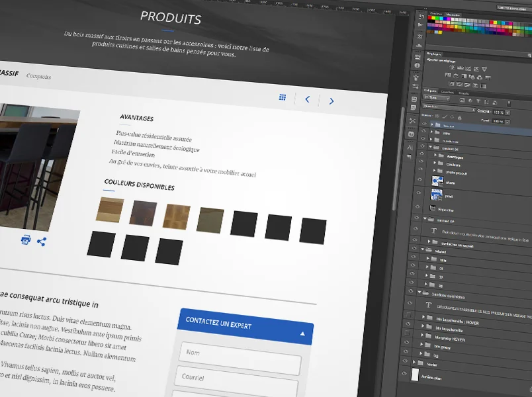532x397 pixels.
Task: Open the blending mode dropdown in Layers
Action: click(x=449, y=108)
